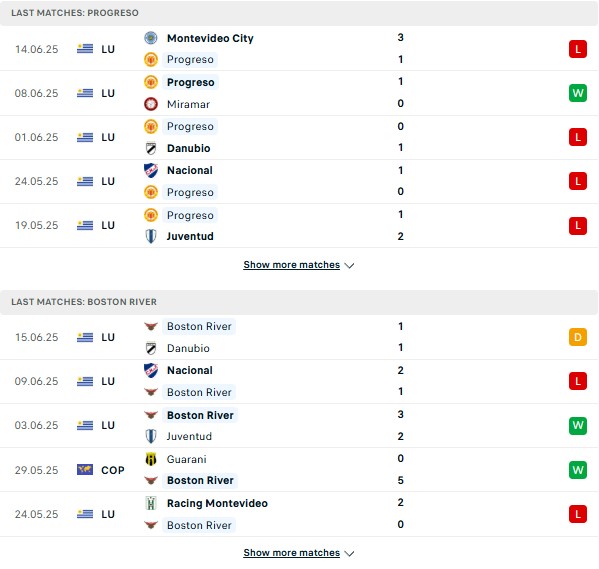The height and width of the screenshot is (569, 599).
Task: Click Uruguay flag on the 14.06.25 match
Action: [85, 49]
